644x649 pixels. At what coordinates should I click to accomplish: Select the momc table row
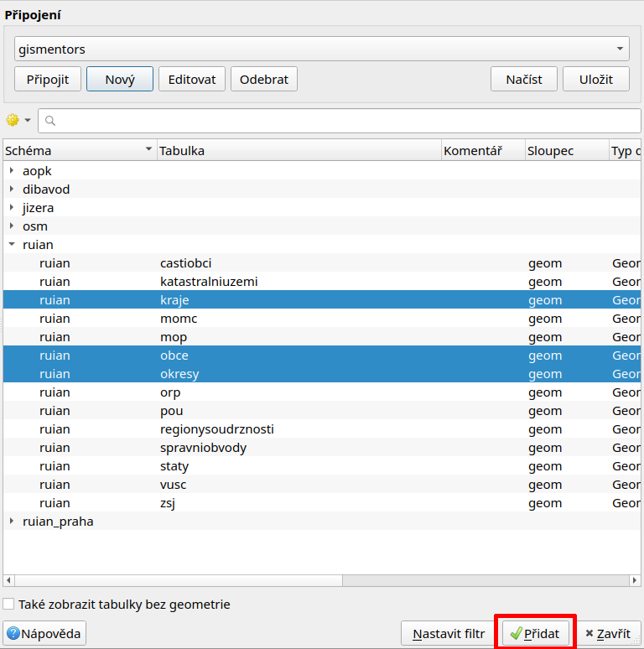pyautogui.click(x=322, y=319)
